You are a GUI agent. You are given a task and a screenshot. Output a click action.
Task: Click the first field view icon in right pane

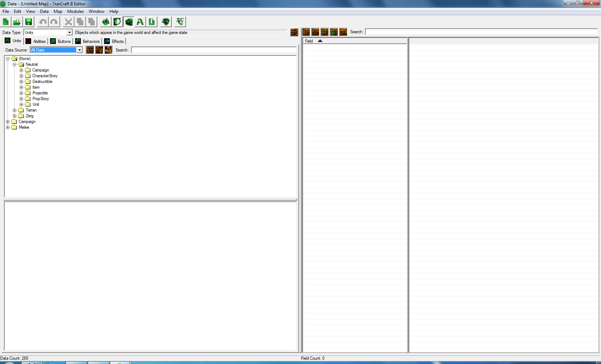306,32
